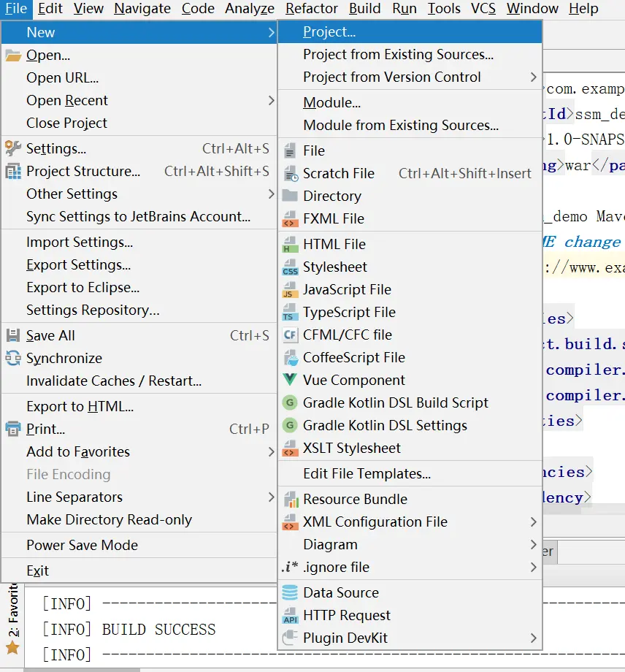
Task: Open the VCS menu
Action: (x=483, y=9)
